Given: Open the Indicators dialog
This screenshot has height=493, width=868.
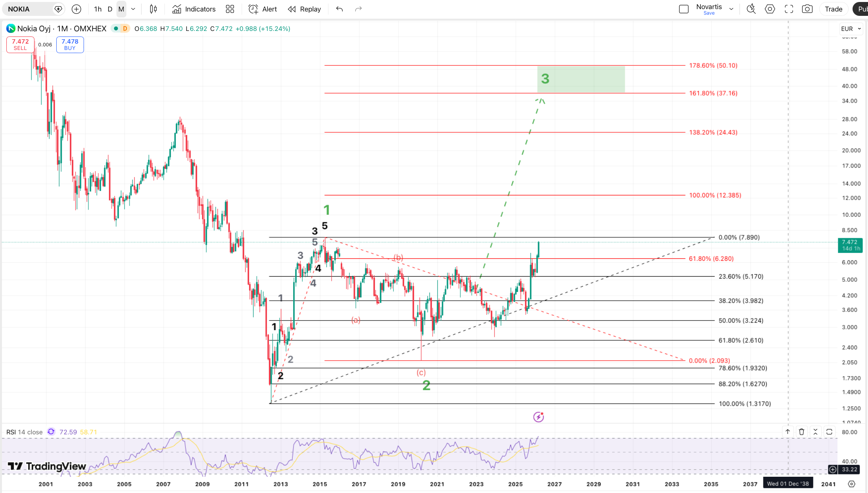Looking at the screenshot, I should pyautogui.click(x=194, y=9).
